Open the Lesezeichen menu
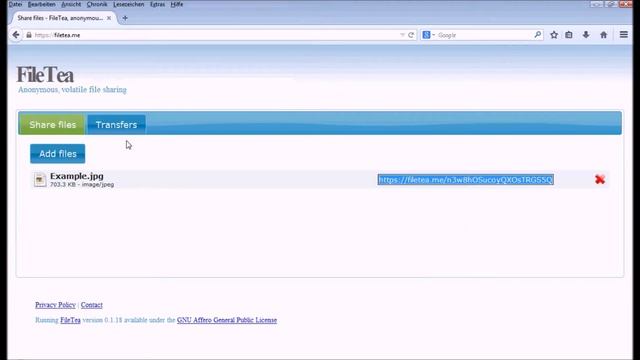 129,4
